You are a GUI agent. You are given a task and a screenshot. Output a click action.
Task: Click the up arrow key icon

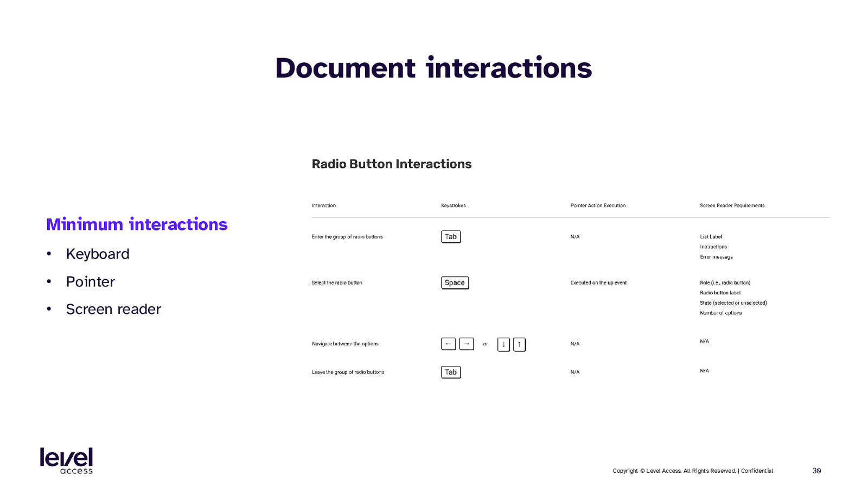(519, 344)
